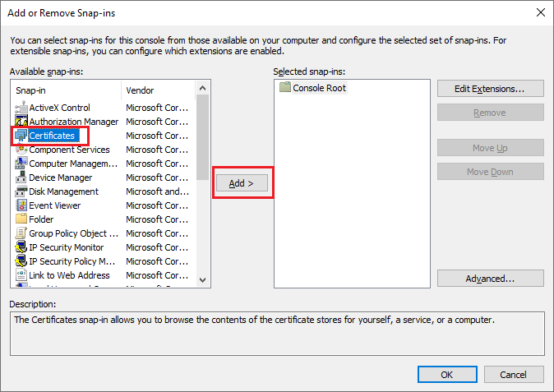Sort list by Snap-in column header
Screen dimensions: 554x392
click(x=66, y=90)
